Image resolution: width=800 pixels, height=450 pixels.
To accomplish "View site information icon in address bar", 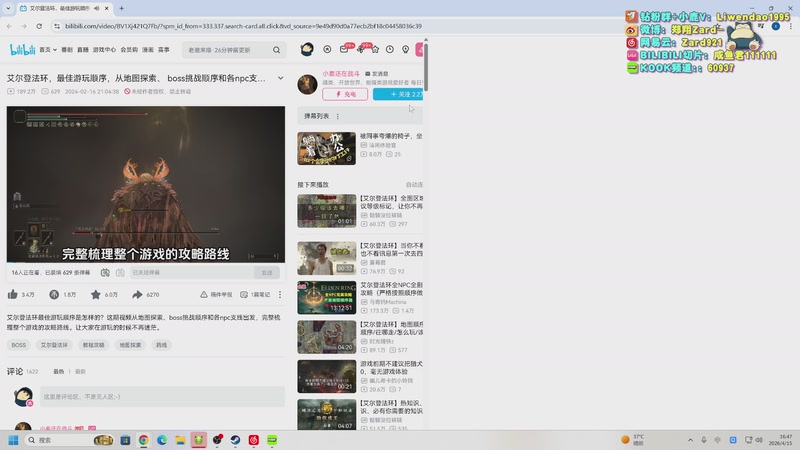I will [x=57, y=26].
